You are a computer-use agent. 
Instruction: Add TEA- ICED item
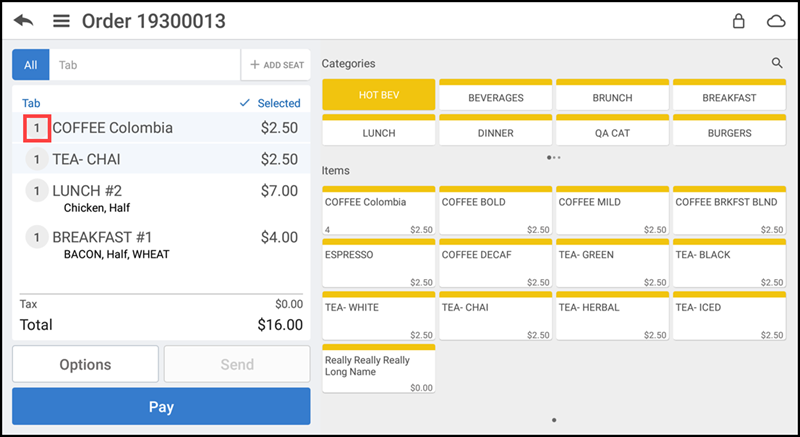point(730,316)
